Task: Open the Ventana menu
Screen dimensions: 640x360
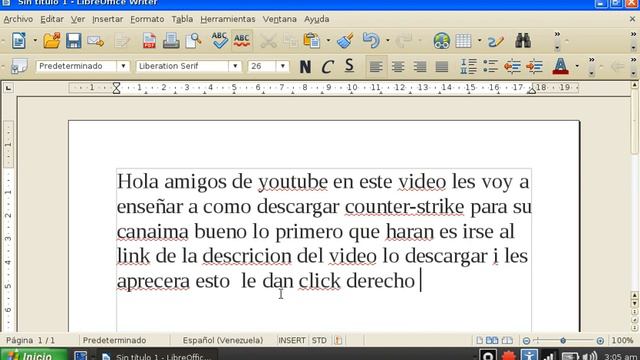Action: [x=280, y=19]
